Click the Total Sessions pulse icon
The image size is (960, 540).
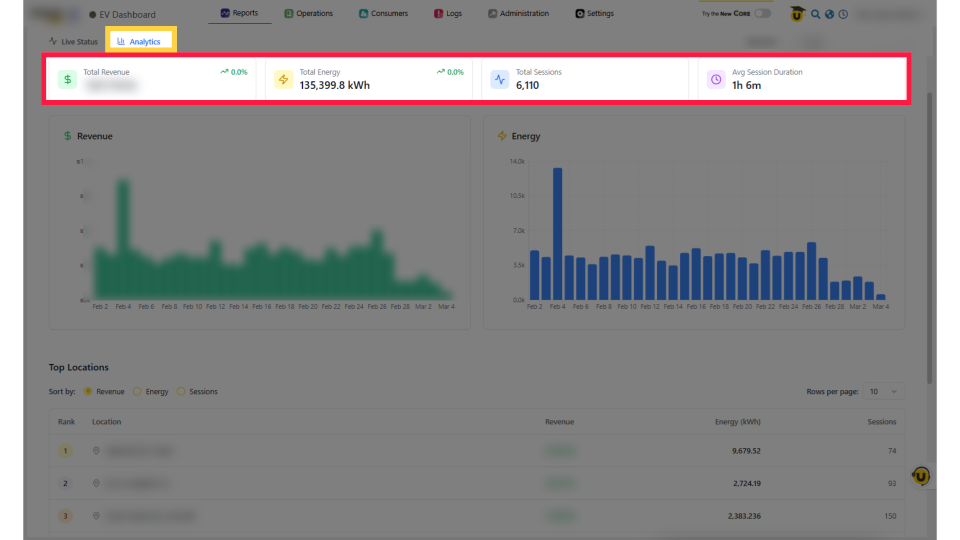[499, 80]
